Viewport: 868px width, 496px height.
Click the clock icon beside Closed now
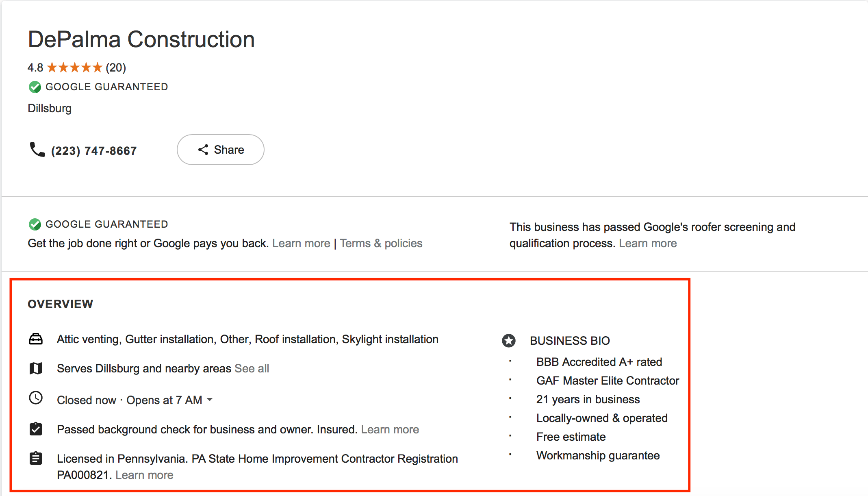tap(36, 398)
